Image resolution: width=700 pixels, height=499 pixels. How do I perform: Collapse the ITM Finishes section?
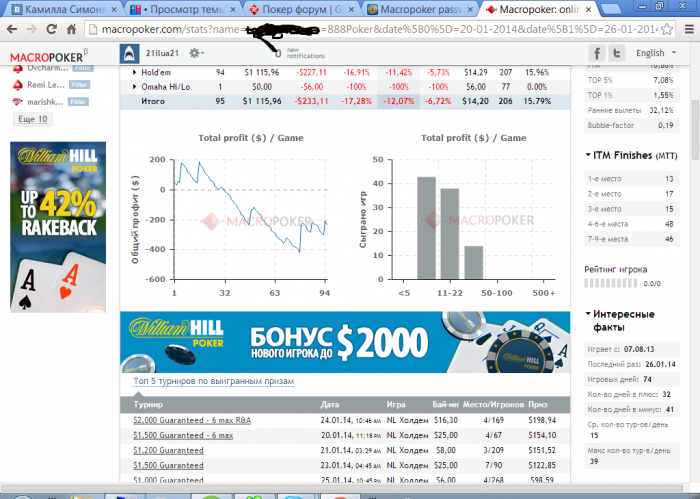pyautogui.click(x=588, y=155)
